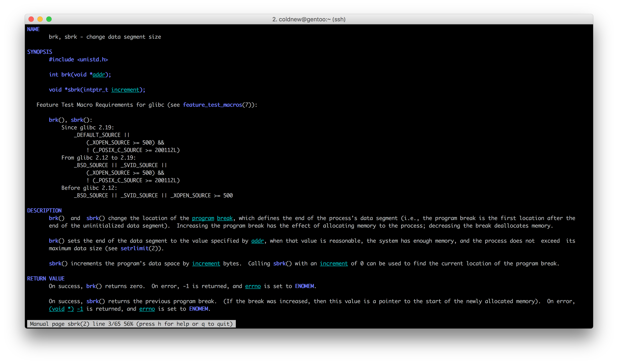Click the 'ENOMEM' text on the last line

[198, 309]
